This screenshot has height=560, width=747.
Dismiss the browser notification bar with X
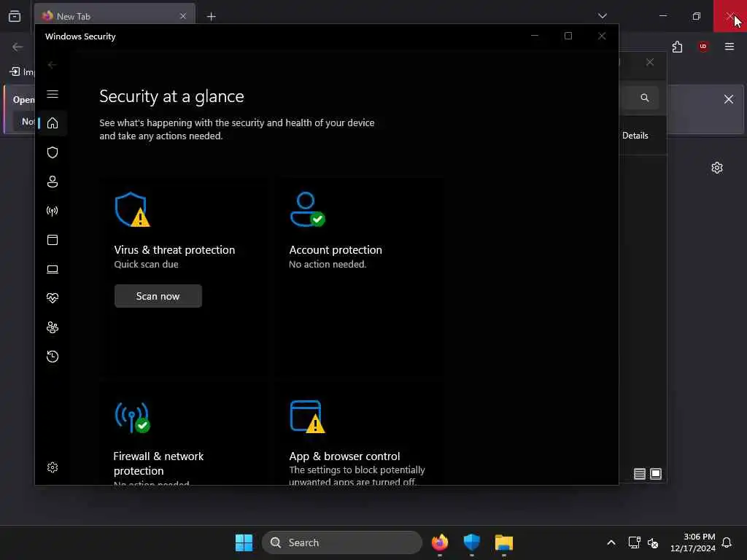pyautogui.click(x=729, y=99)
